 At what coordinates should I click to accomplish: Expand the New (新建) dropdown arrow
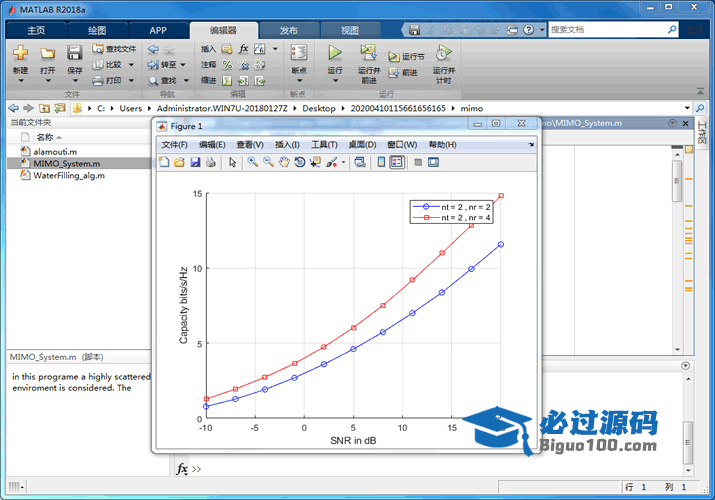(20, 81)
